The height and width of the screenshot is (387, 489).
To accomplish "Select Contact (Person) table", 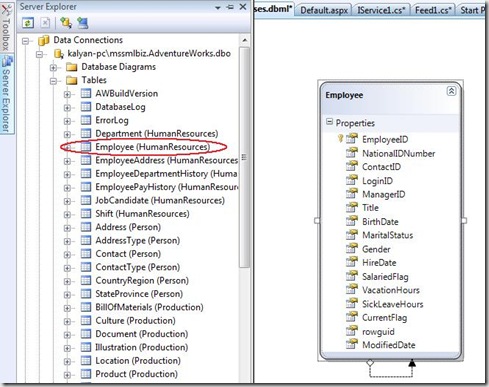I will (128, 254).
